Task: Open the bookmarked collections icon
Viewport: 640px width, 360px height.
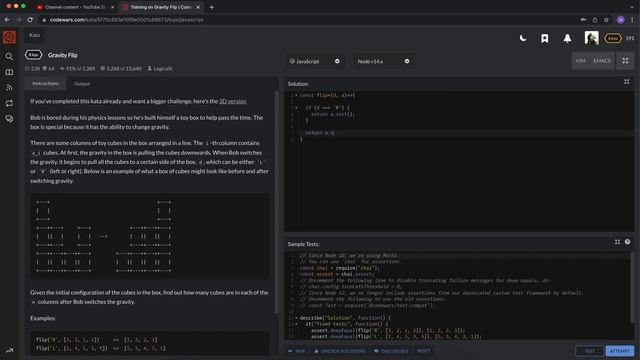Action: (x=544, y=38)
